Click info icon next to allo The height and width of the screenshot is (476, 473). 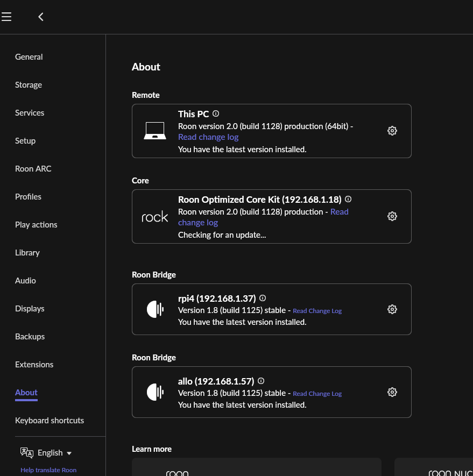(261, 381)
